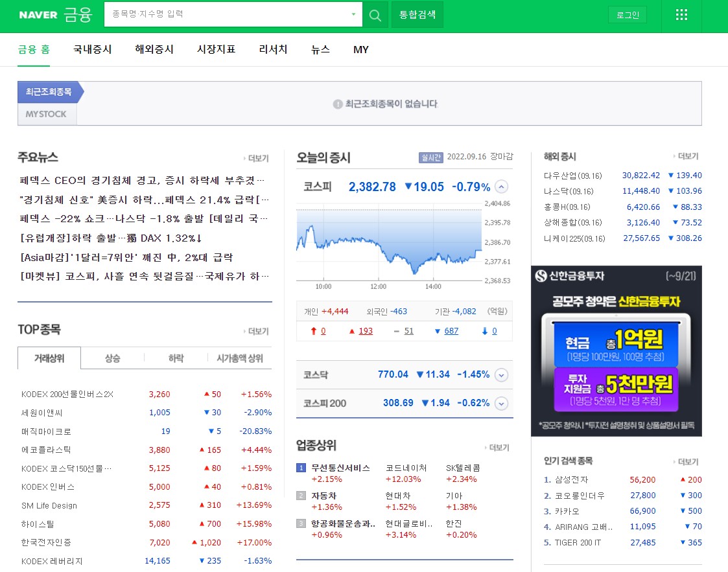
Task: Open KODEX 200선물인버스2X stock
Action: (x=67, y=395)
